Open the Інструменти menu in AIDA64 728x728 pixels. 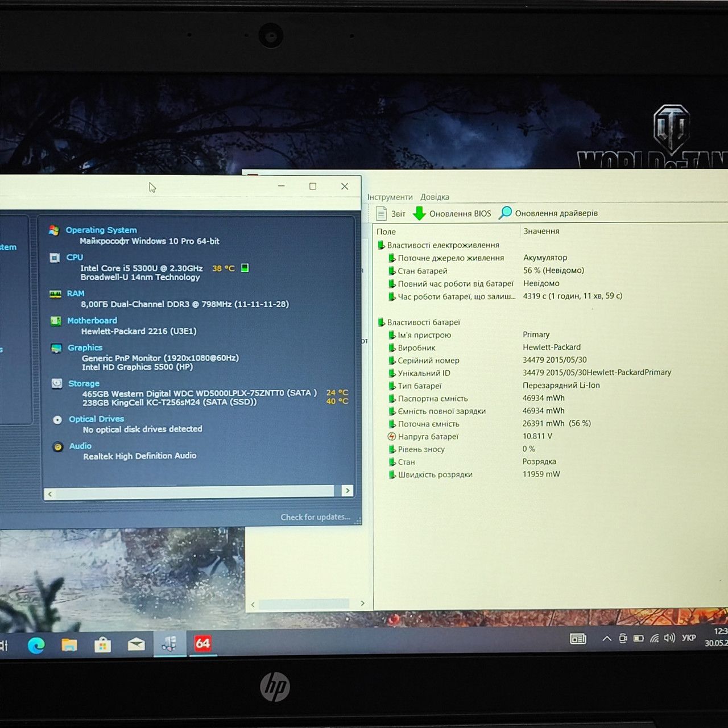[390, 197]
